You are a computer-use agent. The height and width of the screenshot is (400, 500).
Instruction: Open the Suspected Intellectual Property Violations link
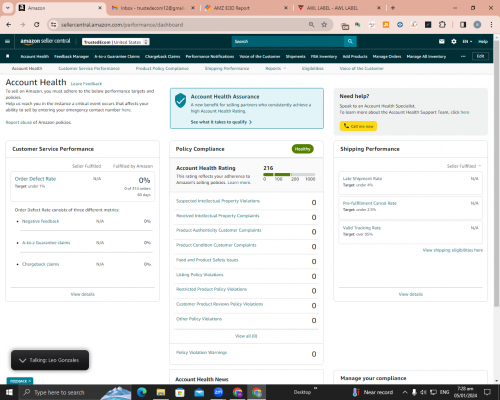(x=218, y=201)
